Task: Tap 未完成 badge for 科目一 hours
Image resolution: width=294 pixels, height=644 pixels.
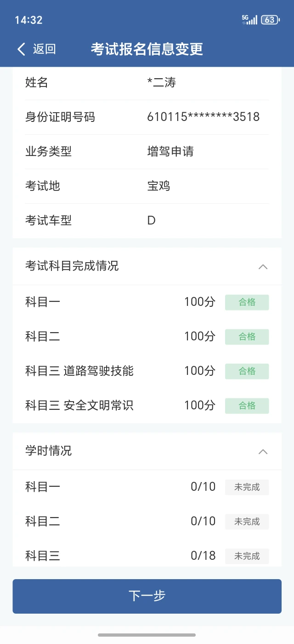Action: click(247, 487)
